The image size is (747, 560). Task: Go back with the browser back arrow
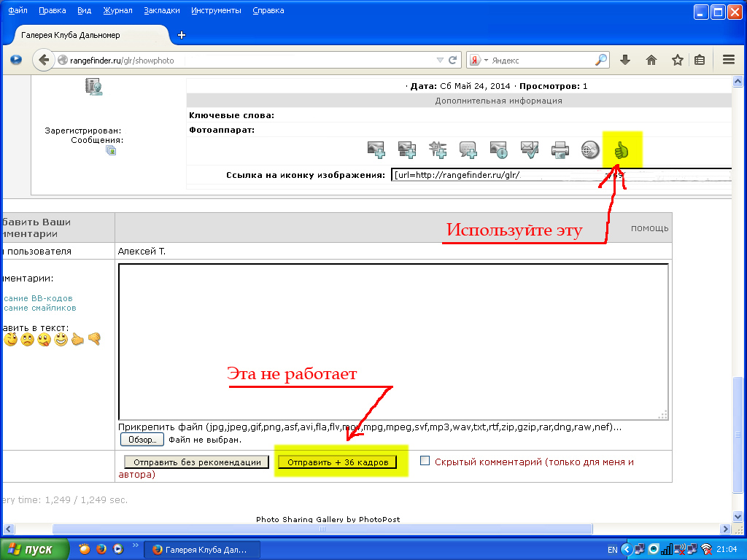coord(43,60)
